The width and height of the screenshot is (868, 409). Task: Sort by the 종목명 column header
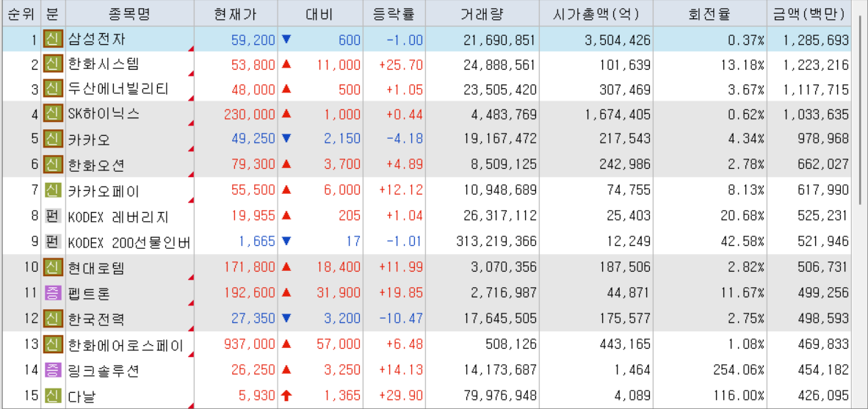point(131,14)
